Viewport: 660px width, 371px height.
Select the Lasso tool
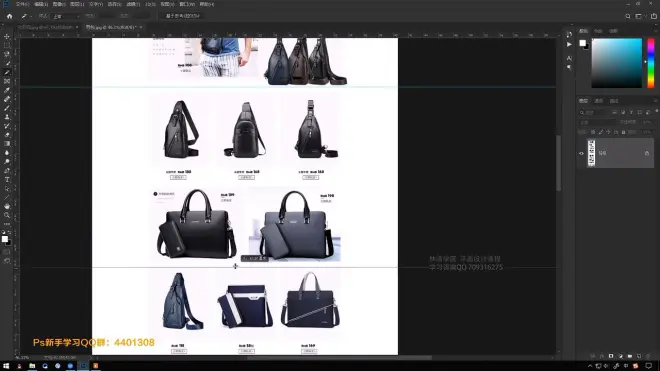point(7,54)
